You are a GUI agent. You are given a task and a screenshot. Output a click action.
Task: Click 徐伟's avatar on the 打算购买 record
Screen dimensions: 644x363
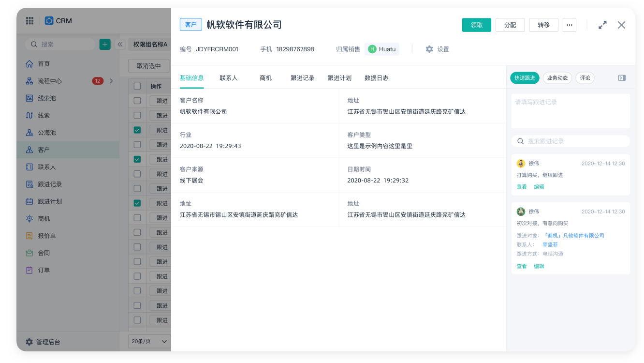[521, 163]
